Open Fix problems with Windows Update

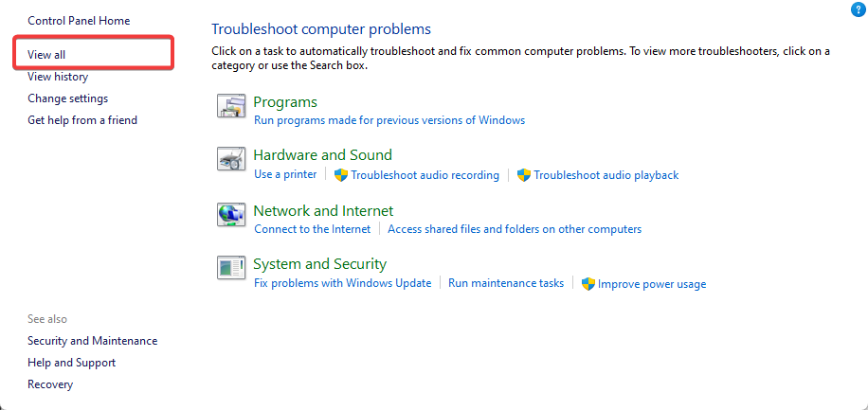pos(342,283)
